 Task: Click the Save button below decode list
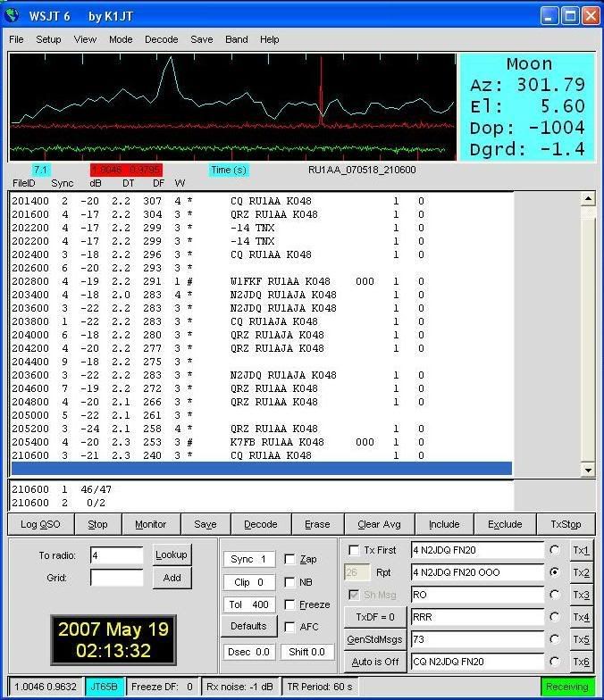click(x=206, y=524)
